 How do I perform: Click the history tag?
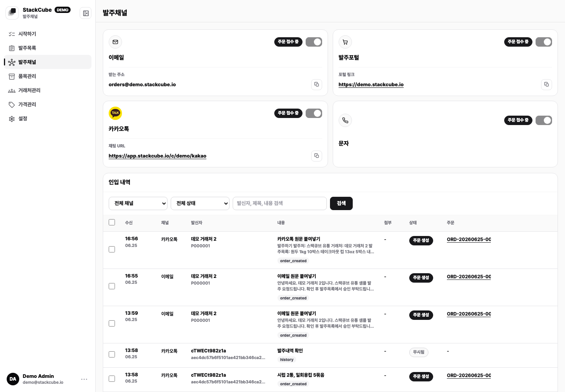click(287, 360)
